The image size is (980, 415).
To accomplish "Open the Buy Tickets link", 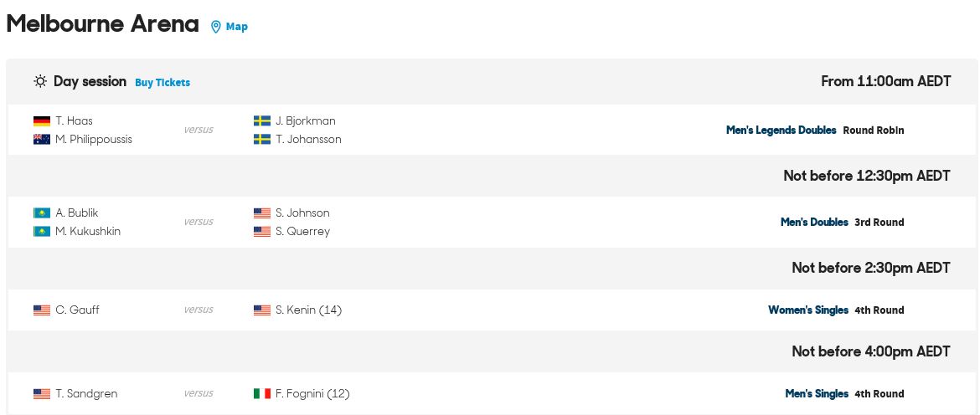I will pyautogui.click(x=162, y=82).
